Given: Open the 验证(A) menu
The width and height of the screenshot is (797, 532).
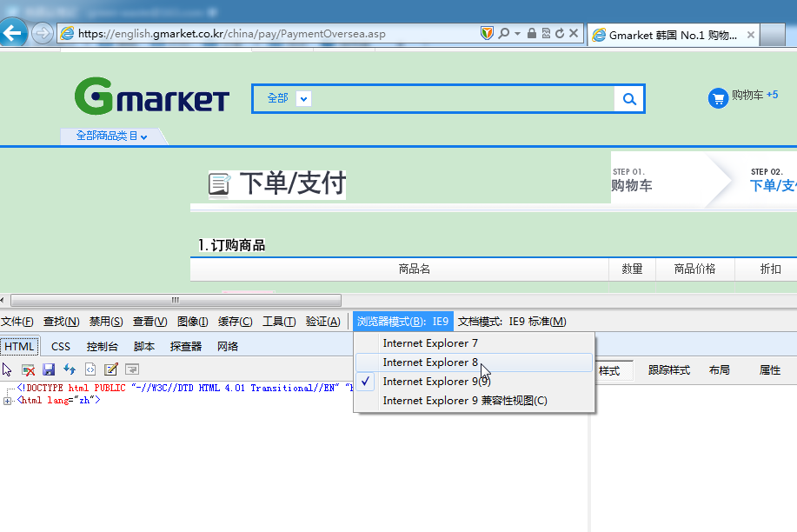Looking at the screenshot, I should point(322,322).
